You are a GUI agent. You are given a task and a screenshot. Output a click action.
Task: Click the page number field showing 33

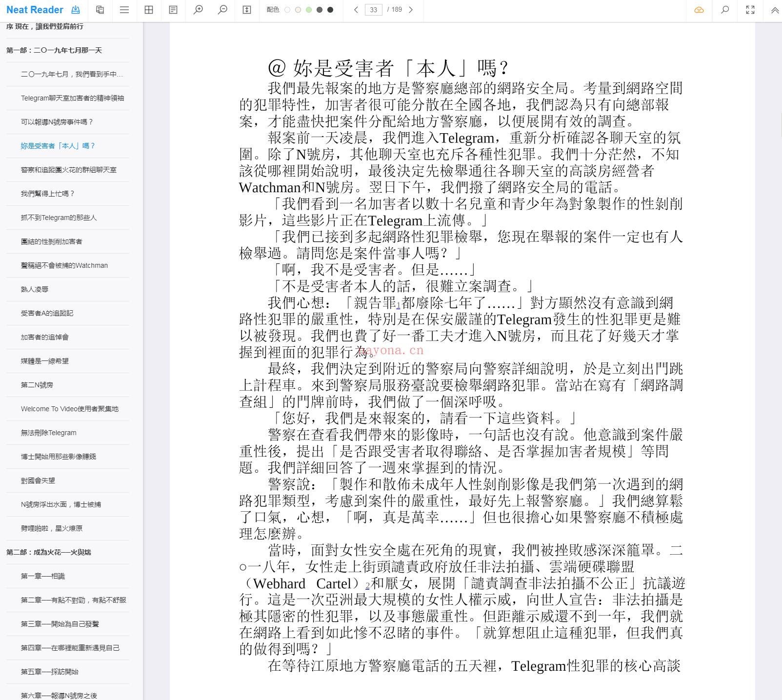[x=373, y=10]
